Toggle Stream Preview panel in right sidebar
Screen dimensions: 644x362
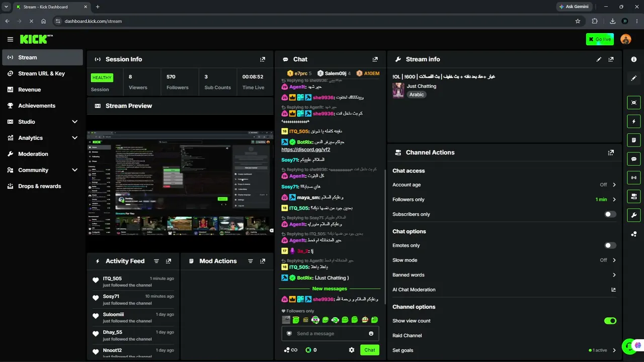click(x=634, y=103)
